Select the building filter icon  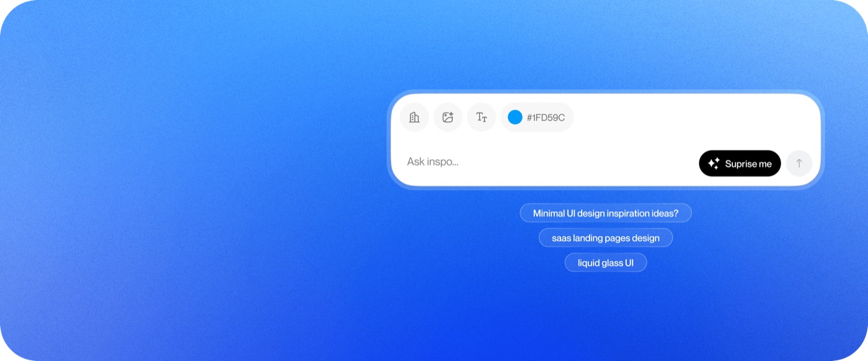(x=414, y=117)
